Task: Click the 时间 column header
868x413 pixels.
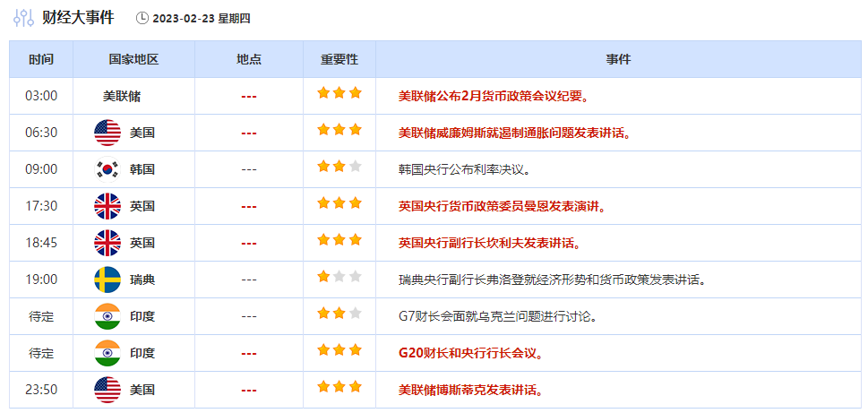Action: (41, 59)
